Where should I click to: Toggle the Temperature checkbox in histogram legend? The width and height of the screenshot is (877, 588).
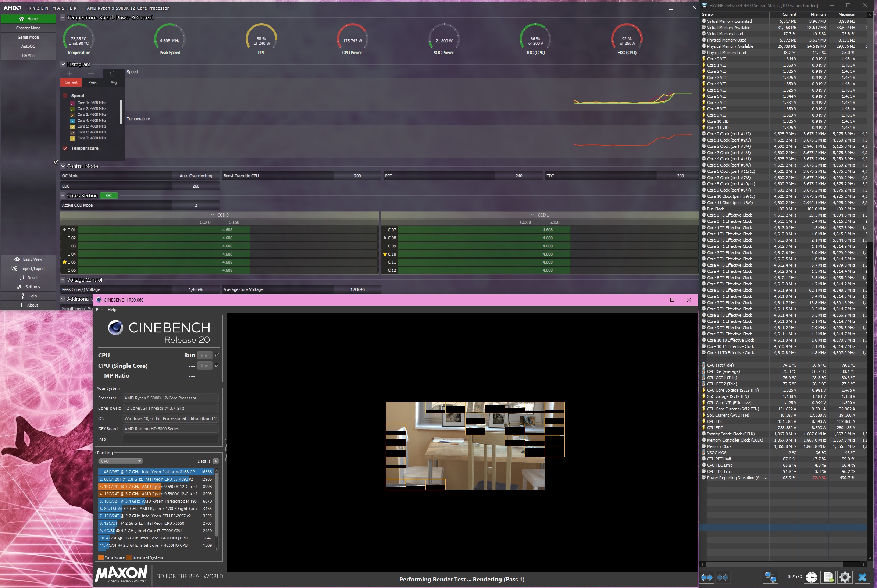click(65, 148)
